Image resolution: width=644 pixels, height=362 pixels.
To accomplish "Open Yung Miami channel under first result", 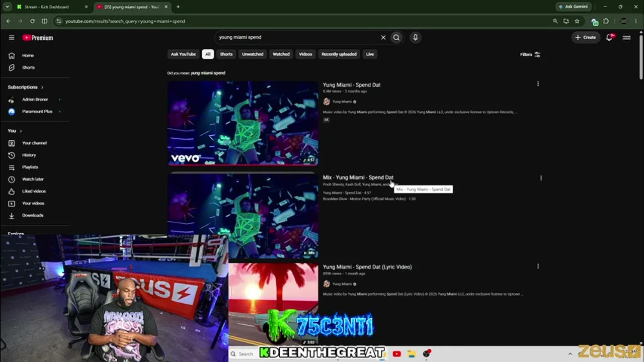I will coord(342,102).
